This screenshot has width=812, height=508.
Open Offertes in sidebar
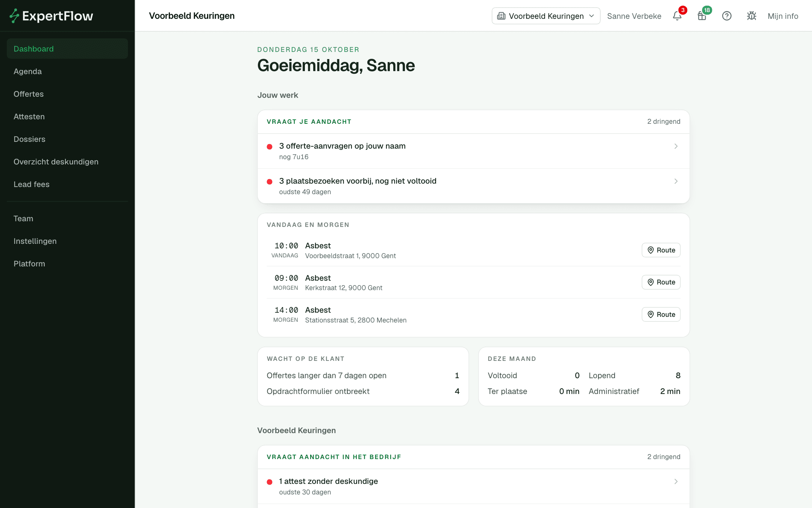[x=67, y=94]
